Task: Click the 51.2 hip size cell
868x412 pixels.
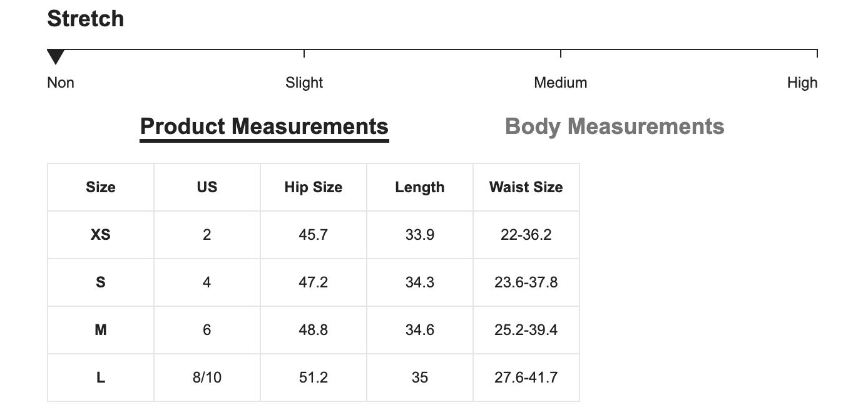Action: [314, 378]
